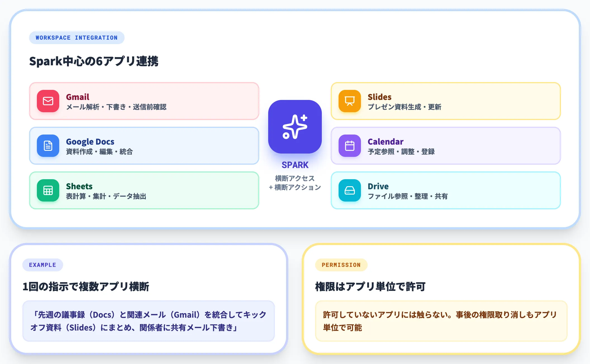Click the SPARK label under the icon
590x364 pixels.
coord(295,165)
